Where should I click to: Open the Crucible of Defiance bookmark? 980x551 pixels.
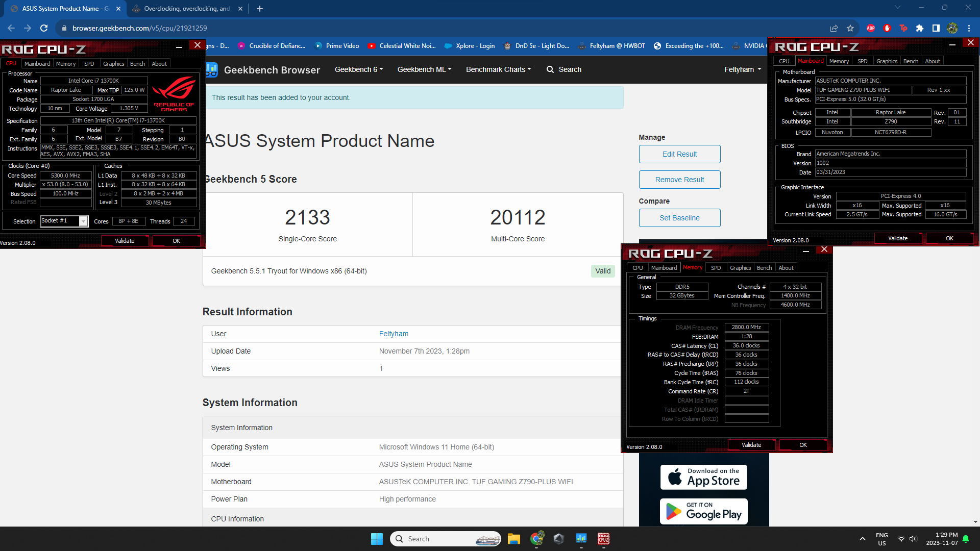click(272, 46)
